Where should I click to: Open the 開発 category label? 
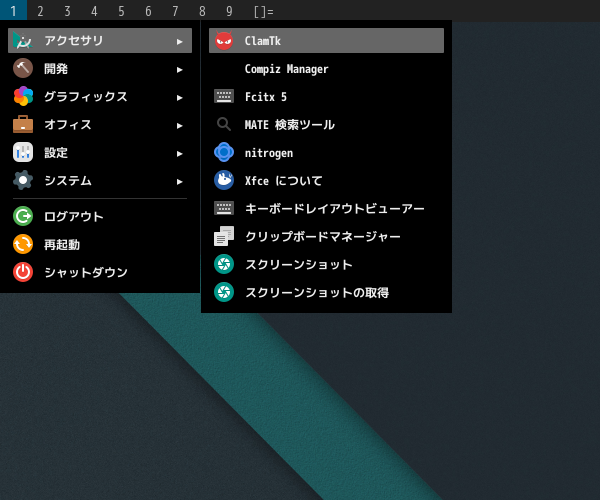point(56,69)
